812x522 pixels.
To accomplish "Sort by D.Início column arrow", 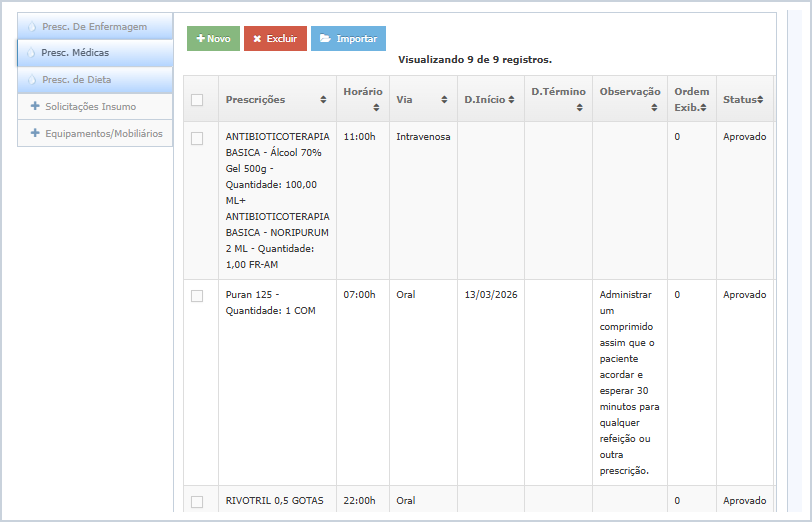I will coord(511,99).
